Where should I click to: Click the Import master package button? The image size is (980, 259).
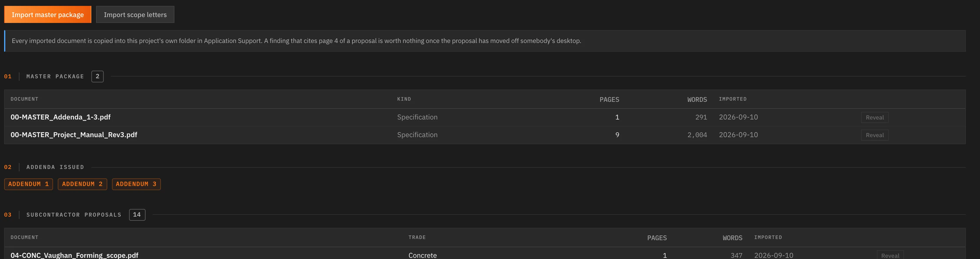pyautogui.click(x=47, y=14)
